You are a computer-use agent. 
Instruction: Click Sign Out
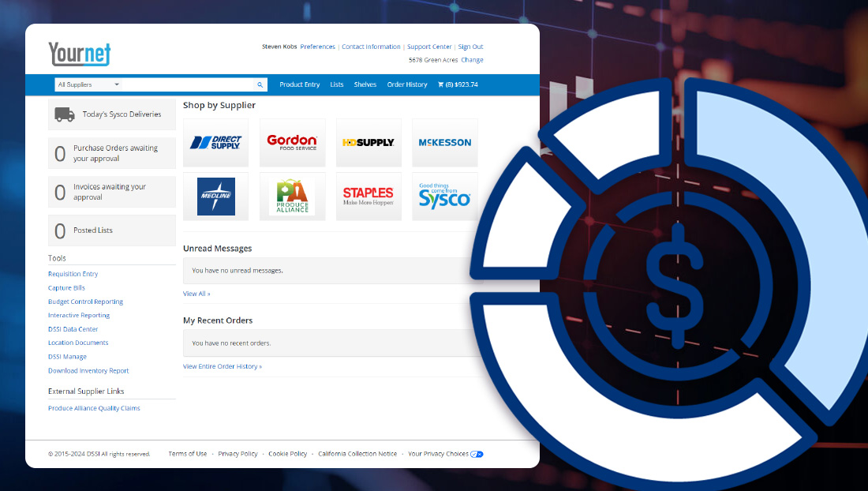coord(470,47)
